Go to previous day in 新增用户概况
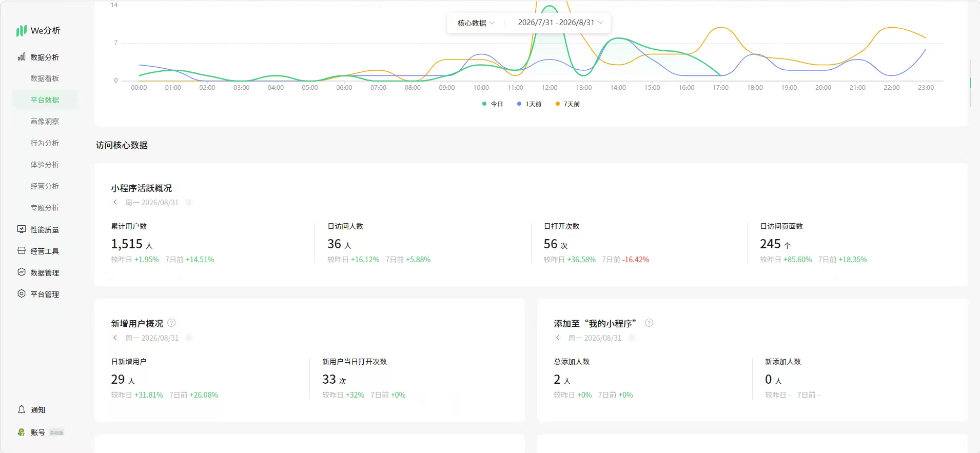 115,338
